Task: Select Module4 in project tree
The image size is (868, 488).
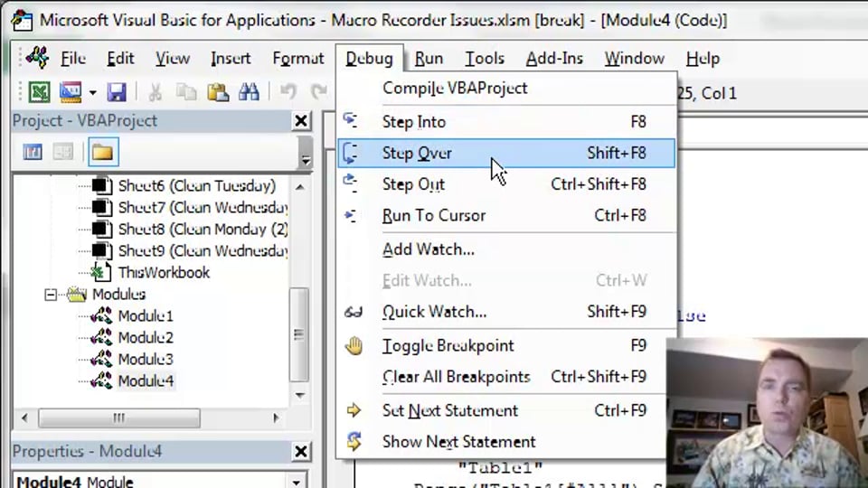Action: 146,380
